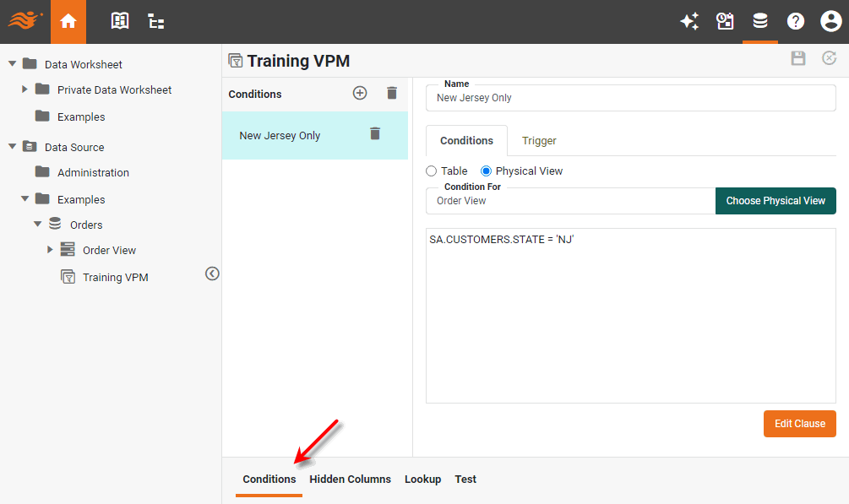Open the Hidden Columns bottom tab
This screenshot has height=504, width=849.
pyautogui.click(x=350, y=480)
